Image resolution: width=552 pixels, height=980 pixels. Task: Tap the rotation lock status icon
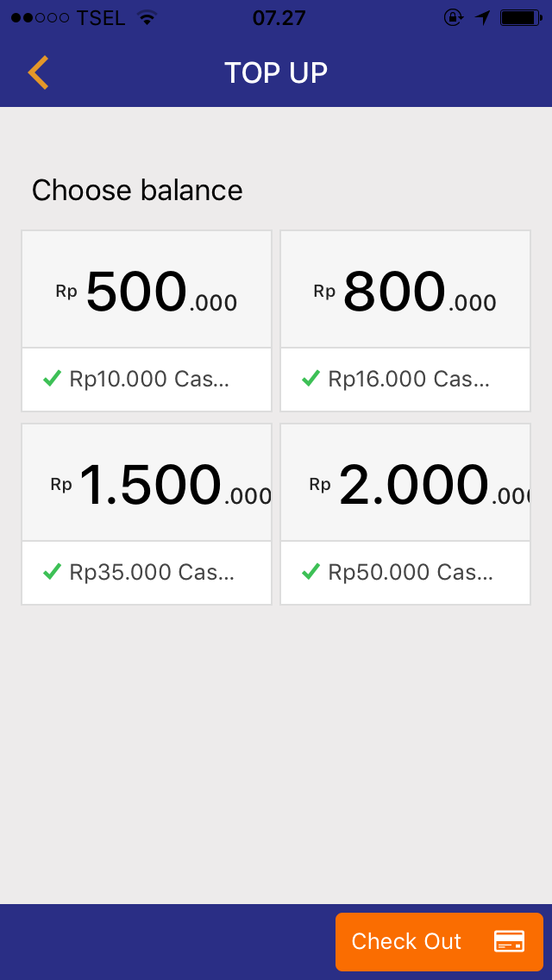(454, 18)
